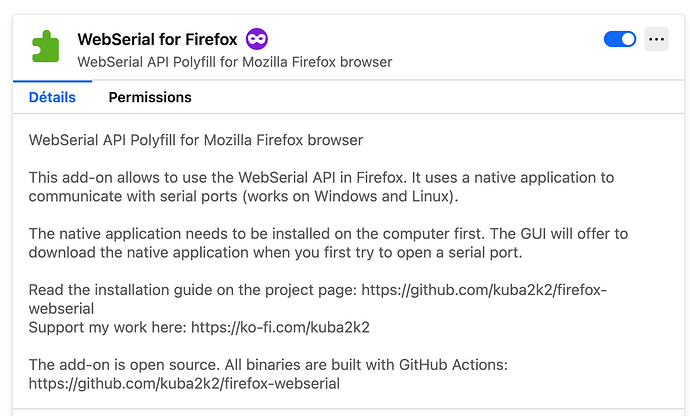This screenshot has height=416, width=690.
Task: Click the green puzzle piece extension icon
Action: (45, 46)
